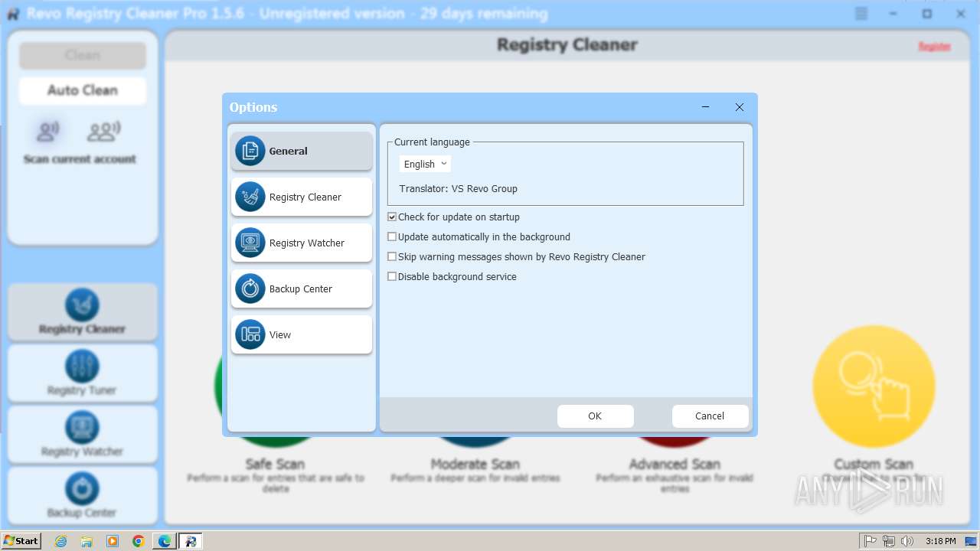Minimize the Options dialog

pos(705,107)
